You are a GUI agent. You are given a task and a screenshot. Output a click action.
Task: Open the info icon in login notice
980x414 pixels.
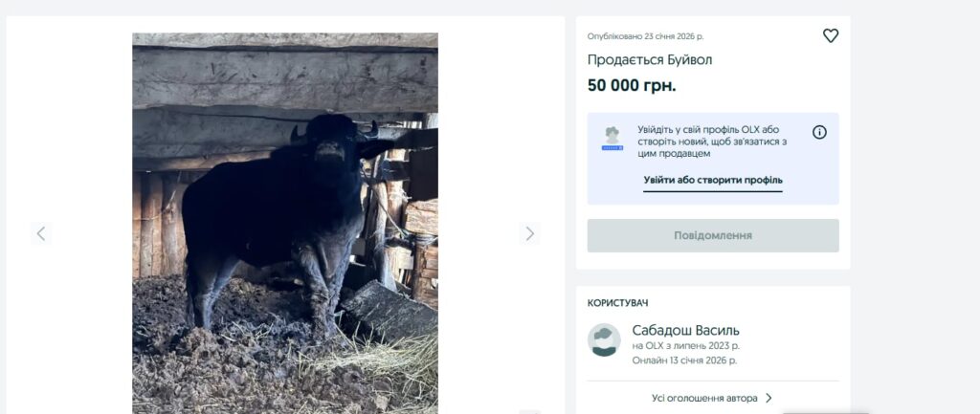pos(819,132)
